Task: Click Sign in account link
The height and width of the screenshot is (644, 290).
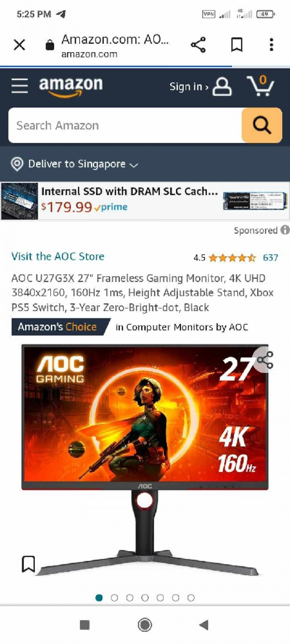Action: coord(200,87)
